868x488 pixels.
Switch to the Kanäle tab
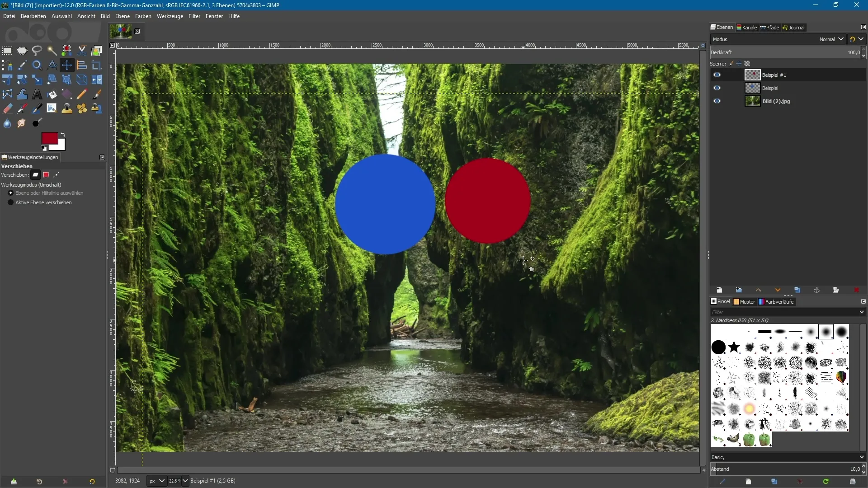click(x=746, y=28)
